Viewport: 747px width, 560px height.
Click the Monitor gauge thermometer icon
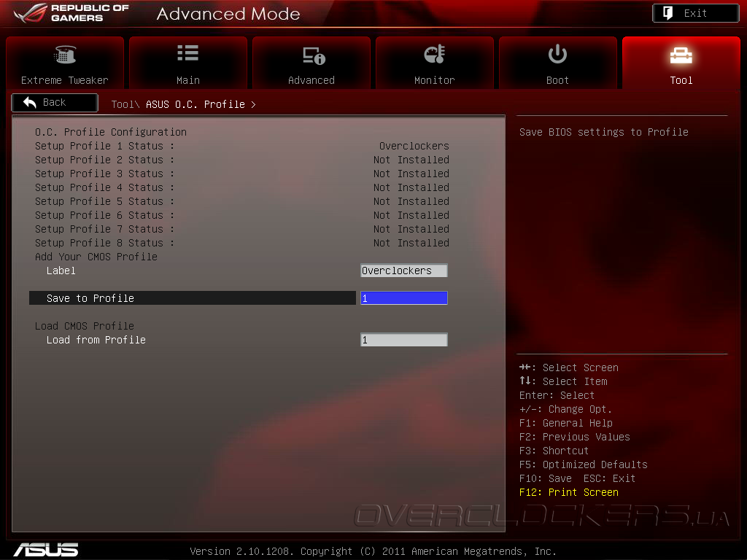pos(435,54)
